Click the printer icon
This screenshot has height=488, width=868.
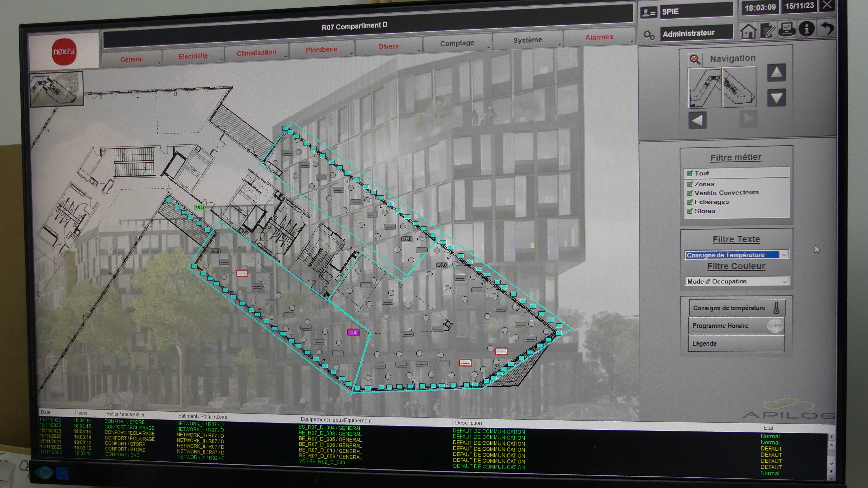[787, 30]
